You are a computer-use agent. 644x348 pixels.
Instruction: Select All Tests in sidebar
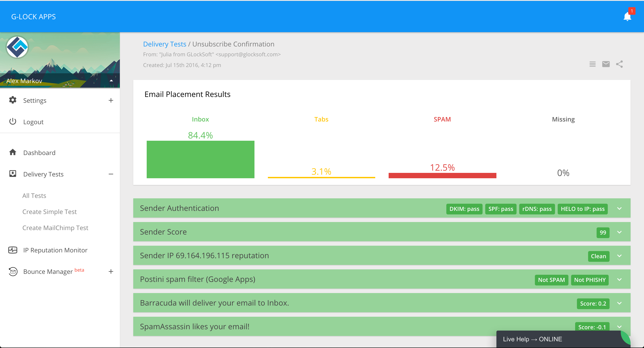pos(34,195)
